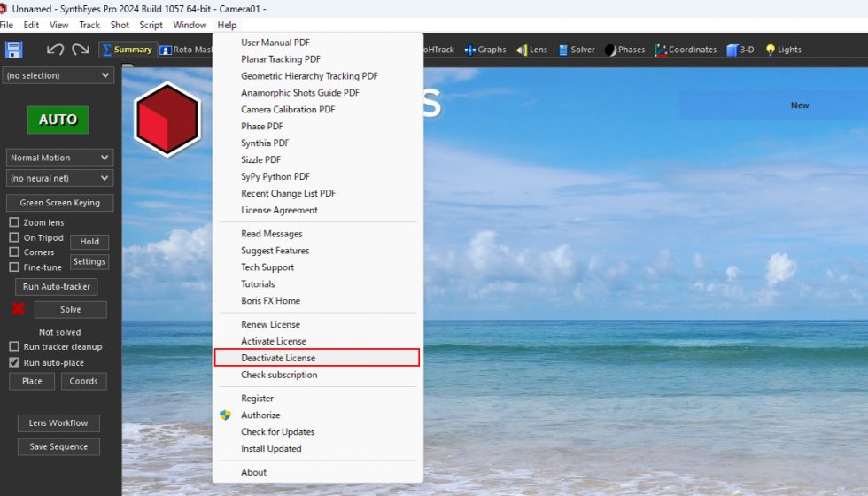Image resolution: width=868 pixels, height=496 pixels.
Task: Open the Lens room
Action: [531, 50]
